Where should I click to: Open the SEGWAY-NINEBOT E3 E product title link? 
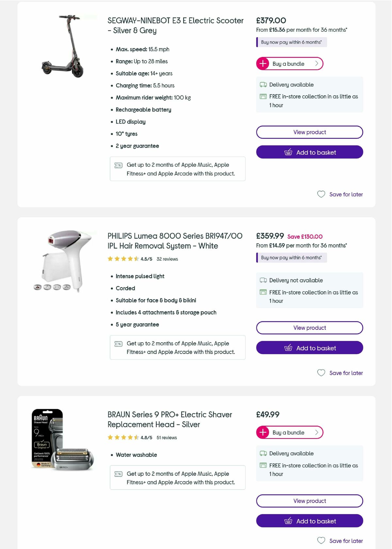[x=175, y=25]
